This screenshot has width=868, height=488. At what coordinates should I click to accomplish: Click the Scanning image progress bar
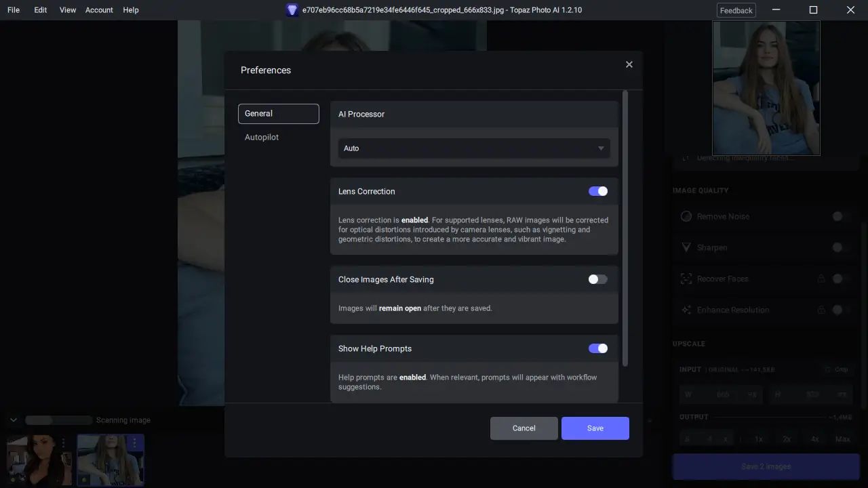pos(59,420)
